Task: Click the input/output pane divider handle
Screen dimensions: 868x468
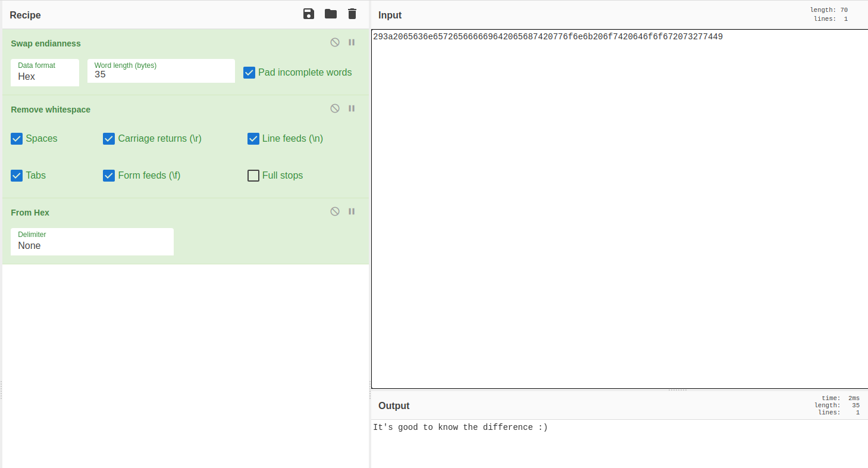Action: [678, 390]
